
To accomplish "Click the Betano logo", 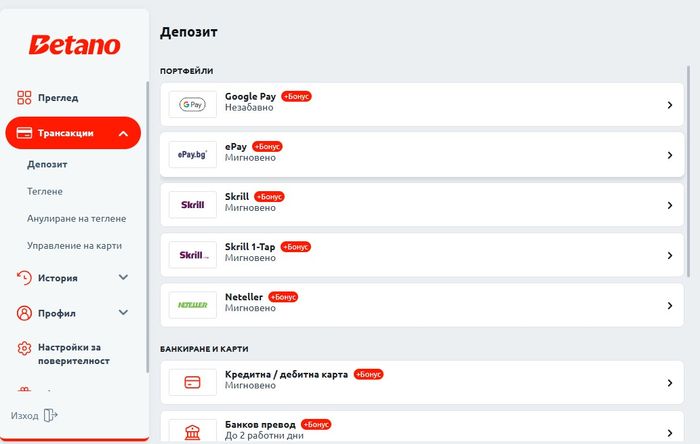I will [75, 45].
